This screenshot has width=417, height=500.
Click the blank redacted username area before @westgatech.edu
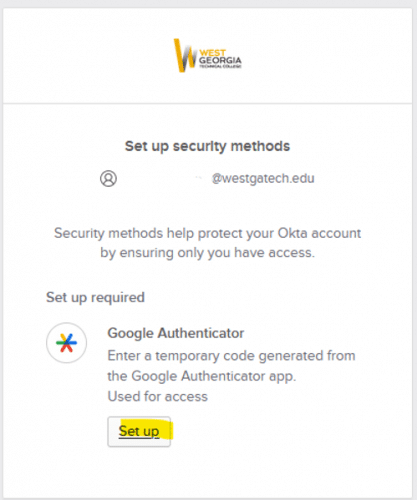tap(165, 178)
